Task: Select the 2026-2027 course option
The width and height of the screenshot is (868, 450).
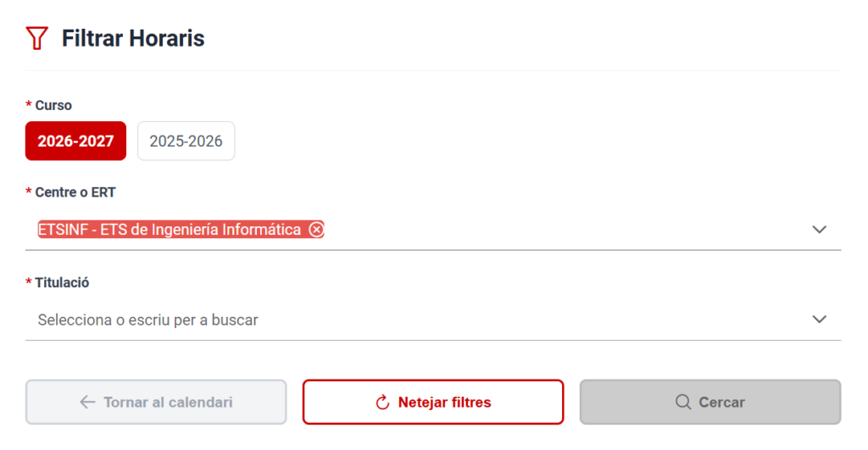Action: [x=75, y=142]
